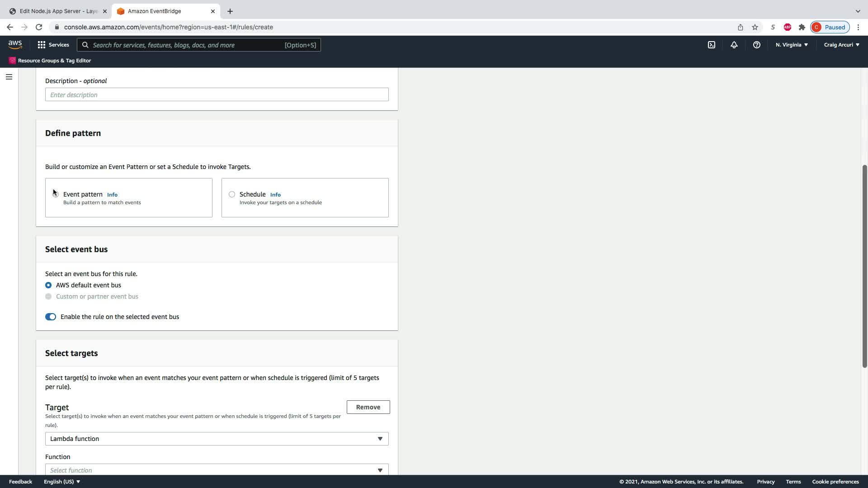Select the Event pattern option
The height and width of the screenshot is (488, 868).
pyautogui.click(x=56, y=194)
